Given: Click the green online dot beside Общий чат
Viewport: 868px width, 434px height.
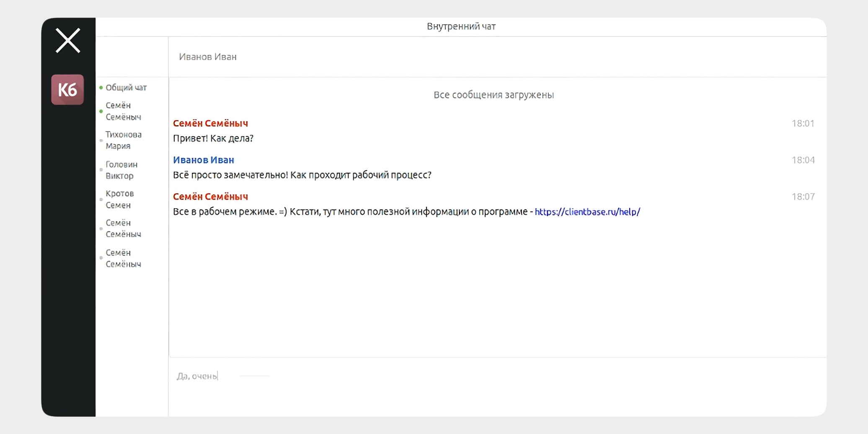Looking at the screenshot, I should [101, 87].
